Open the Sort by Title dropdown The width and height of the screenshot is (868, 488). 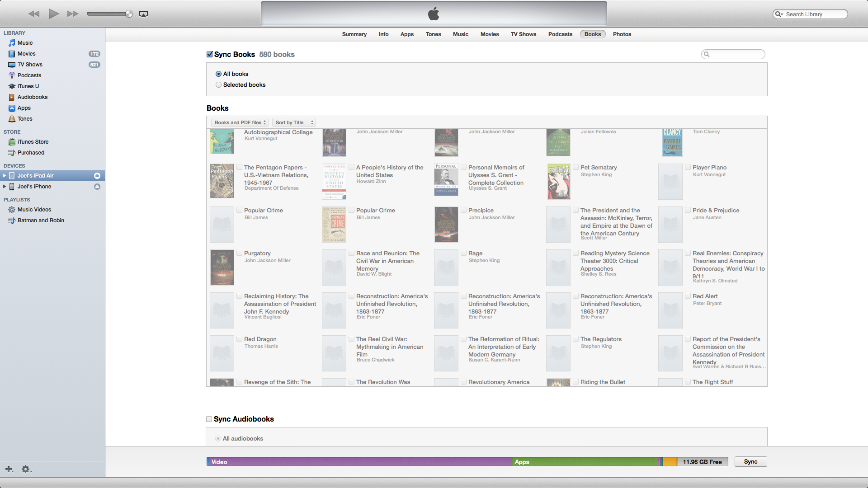click(x=294, y=122)
